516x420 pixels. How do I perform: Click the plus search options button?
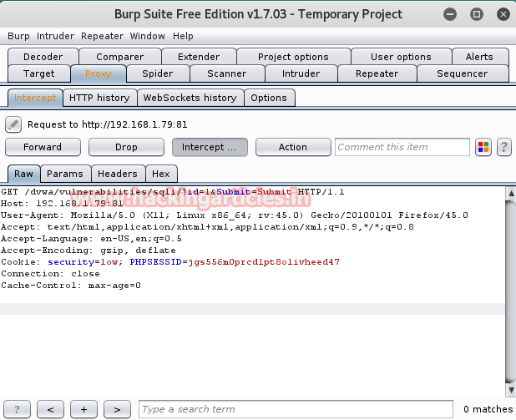pyautogui.click(x=84, y=409)
